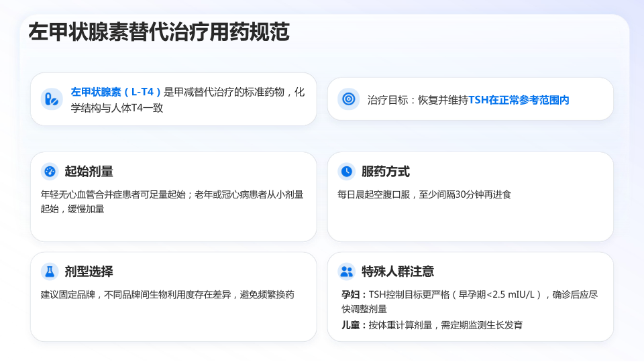Click the 年轻无心血管合并症患者 description paragraph
644x362 pixels.
[172, 202]
